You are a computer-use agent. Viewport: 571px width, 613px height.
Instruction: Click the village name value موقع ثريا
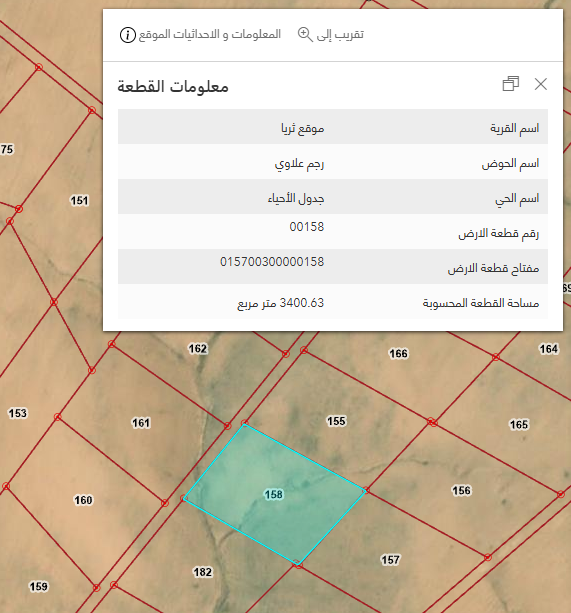tap(303, 128)
